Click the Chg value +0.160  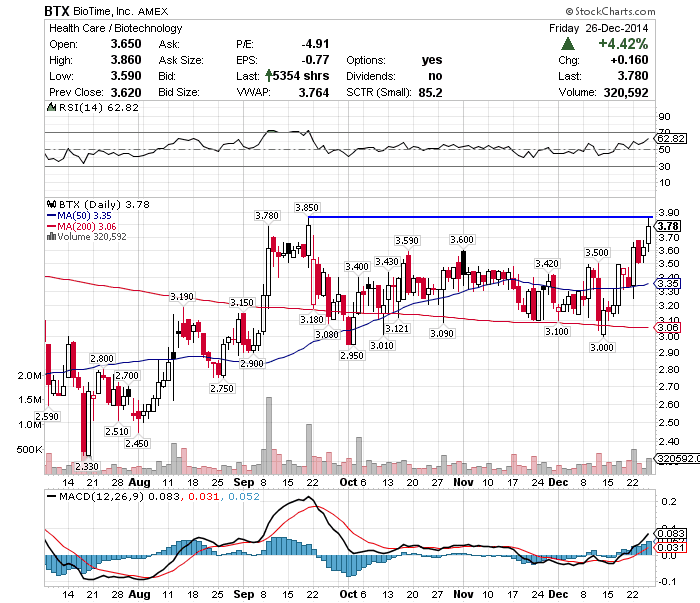pos(629,60)
